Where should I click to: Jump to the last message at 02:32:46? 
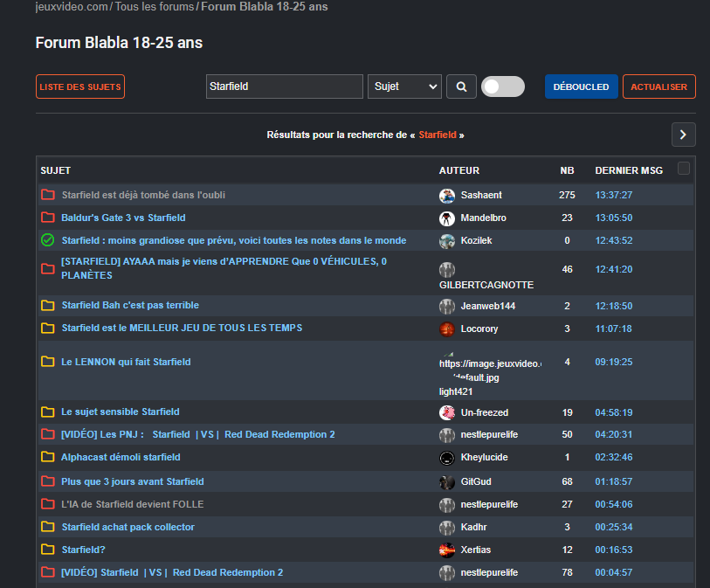click(x=614, y=457)
